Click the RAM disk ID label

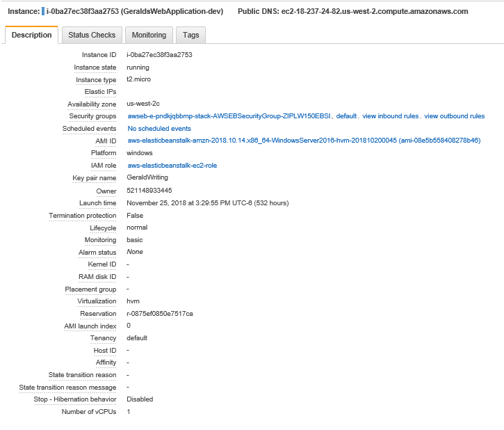[97, 277]
